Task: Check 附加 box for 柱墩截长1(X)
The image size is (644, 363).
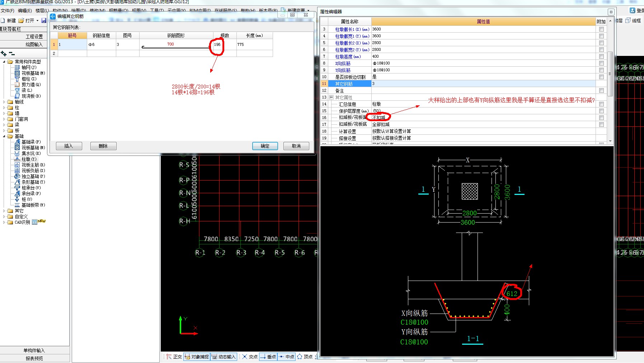Action: pyautogui.click(x=601, y=29)
